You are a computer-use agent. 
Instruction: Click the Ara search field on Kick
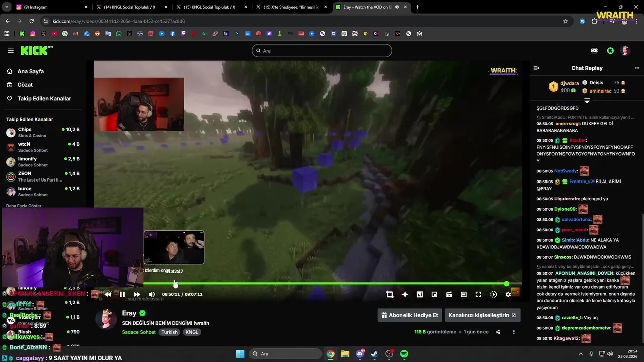[x=322, y=51]
